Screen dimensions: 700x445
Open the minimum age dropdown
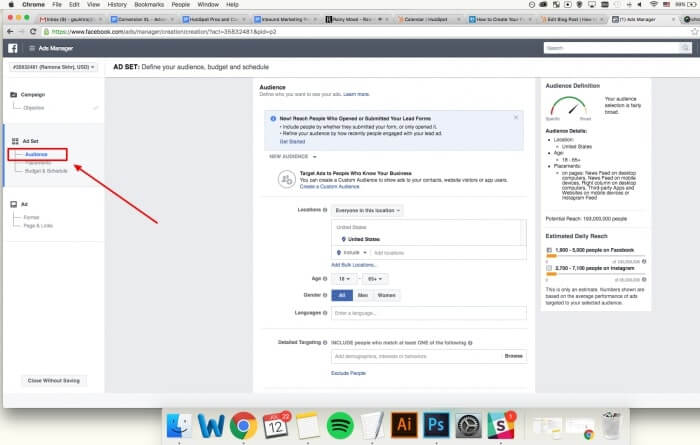coord(344,279)
